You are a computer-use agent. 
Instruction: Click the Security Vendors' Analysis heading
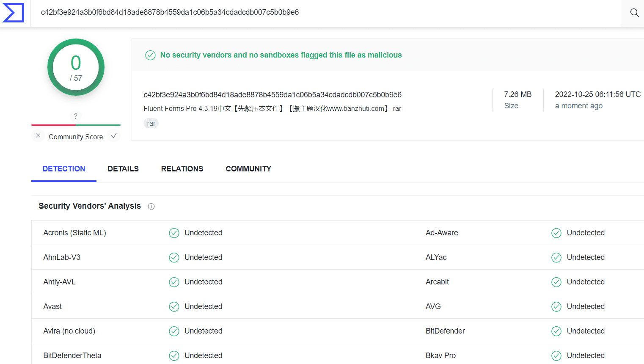pos(90,206)
